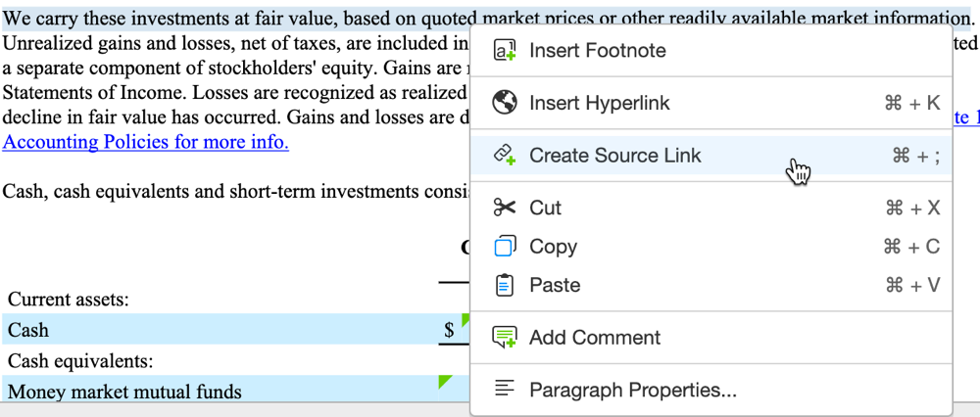Screen dimensions: 980x417
Task: Click the Insert Footnote icon
Action: pos(505,51)
